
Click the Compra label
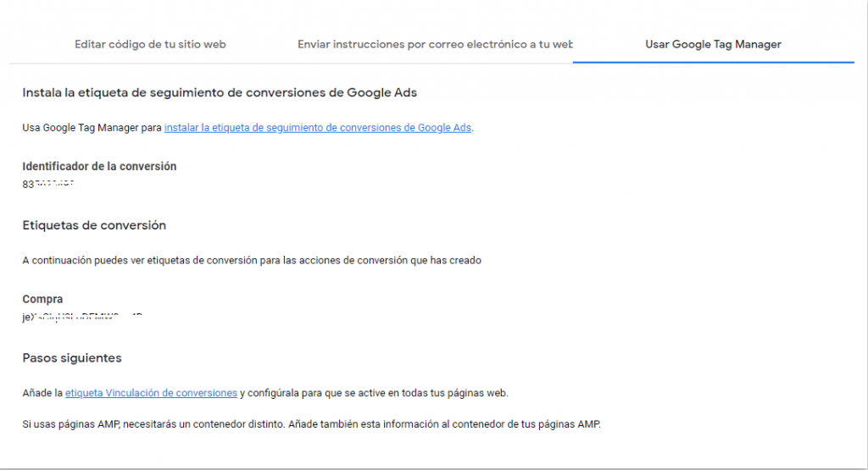(x=42, y=299)
